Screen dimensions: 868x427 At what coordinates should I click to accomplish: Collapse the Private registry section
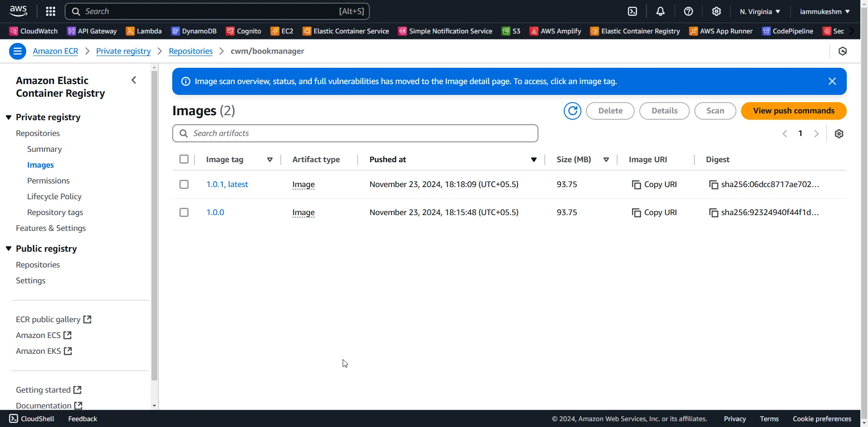(x=8, y=117)
